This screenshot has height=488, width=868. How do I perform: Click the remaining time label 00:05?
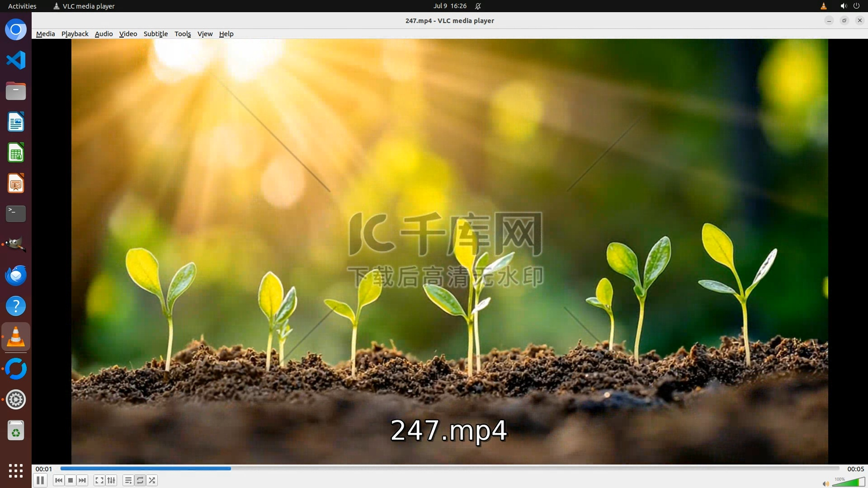855,469
